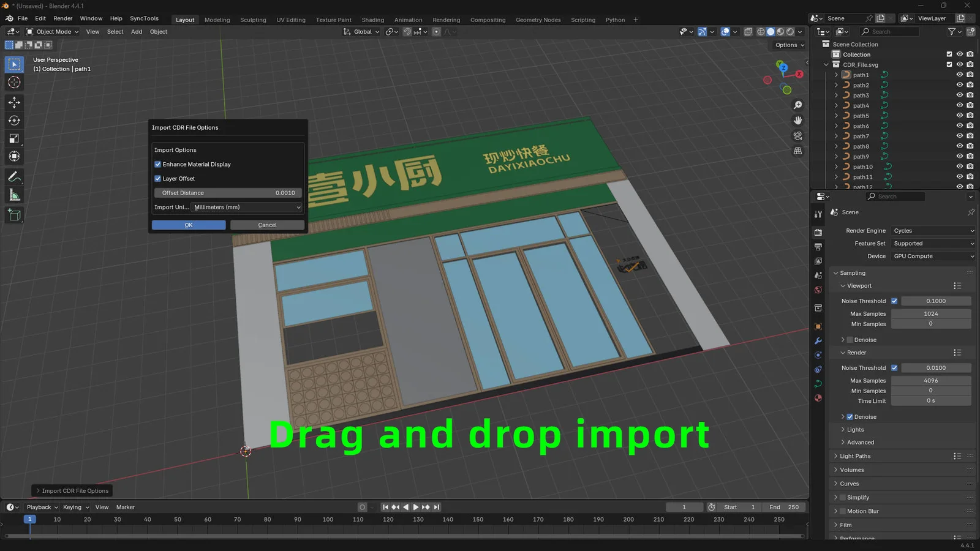Cancel the Import CDR File Options dialog
Screen dimensions: 980x551
[x=267, y=225]
